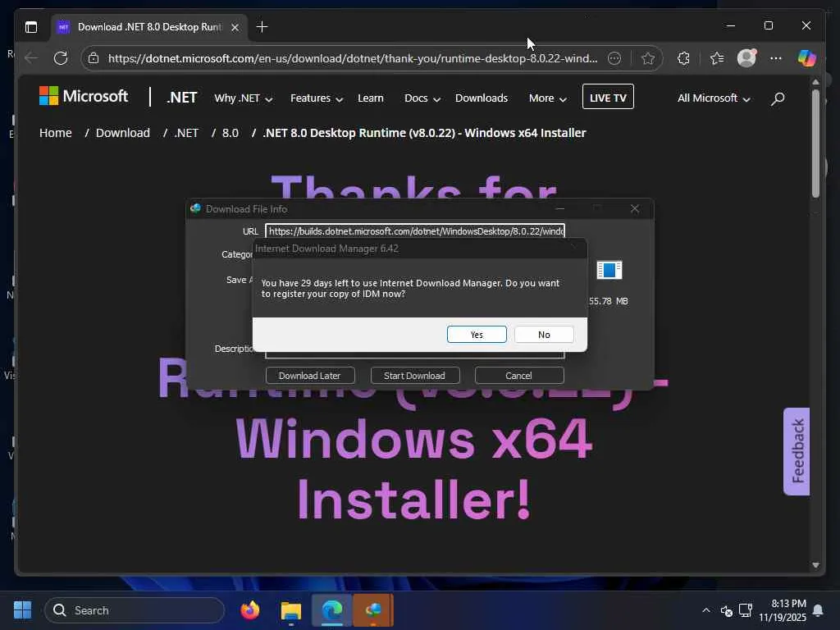Viewport: 840px width, 630px height.
Task: Go to 8.0 breadcrumb
Action: click(231, 132)
